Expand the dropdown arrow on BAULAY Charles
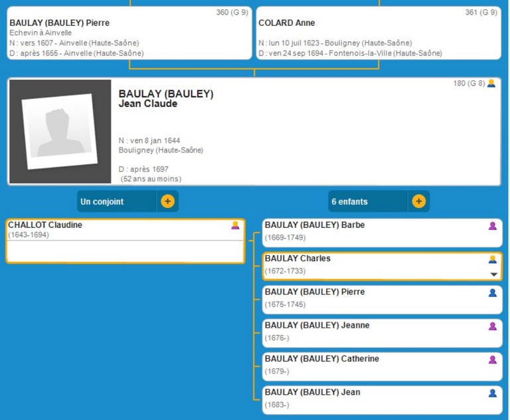510x420 pixels. (493, 274)
